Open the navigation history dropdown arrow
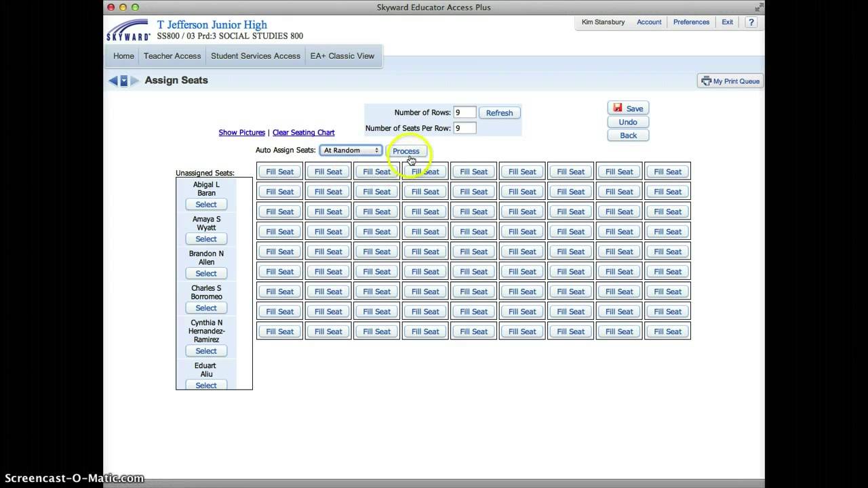Screen dimensions: 868x488 [123, 81]
